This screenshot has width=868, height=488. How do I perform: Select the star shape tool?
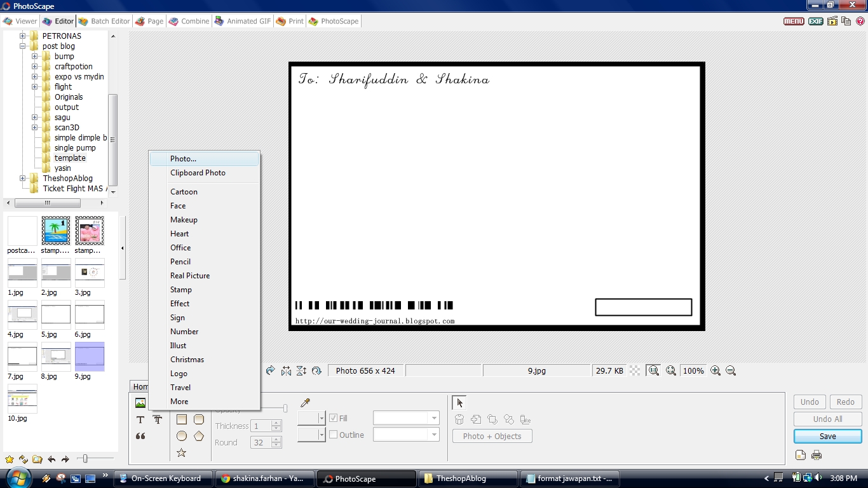[x=182, y=452]
